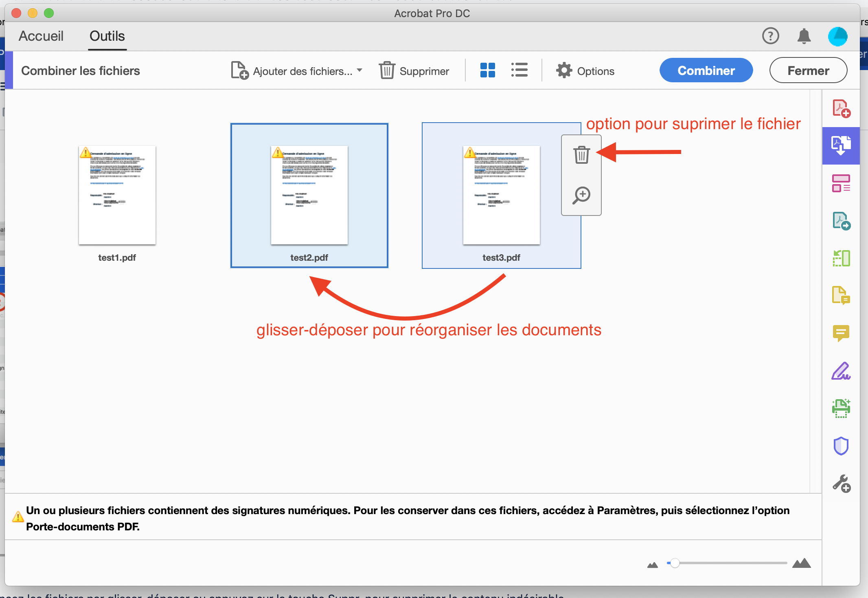Viewport: 868px width, 598px height.
Task: Open the notifications bell
Action: [x=804, y=36]
